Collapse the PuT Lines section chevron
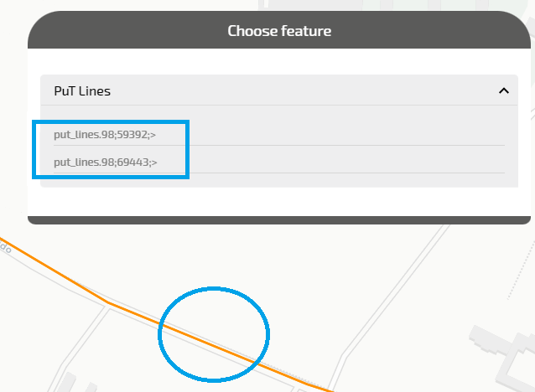This screenshot has height=392, width=535. pyautogui.click(x=503, y=90)
